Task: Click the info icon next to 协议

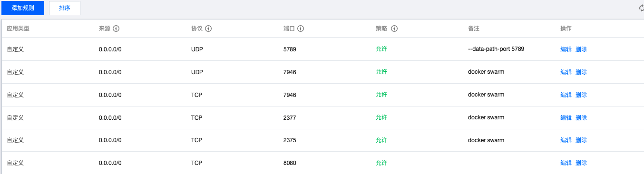Action: [x=208, y=29]
